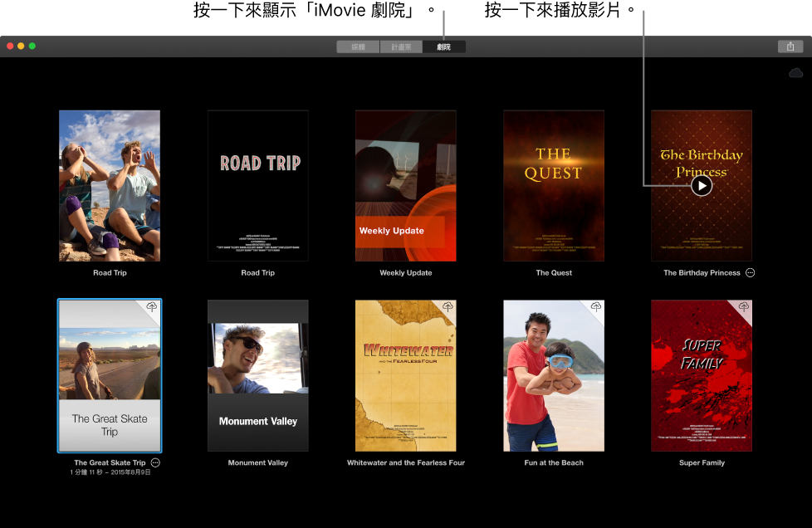Select the 劇院 (Theater) tab
Screen dimensions: 812x528
(443, 46)
